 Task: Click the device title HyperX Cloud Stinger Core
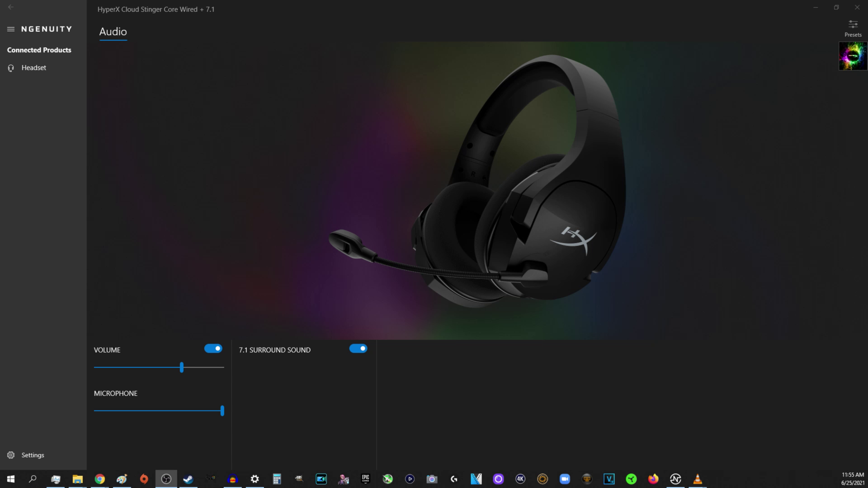point(156,9)
